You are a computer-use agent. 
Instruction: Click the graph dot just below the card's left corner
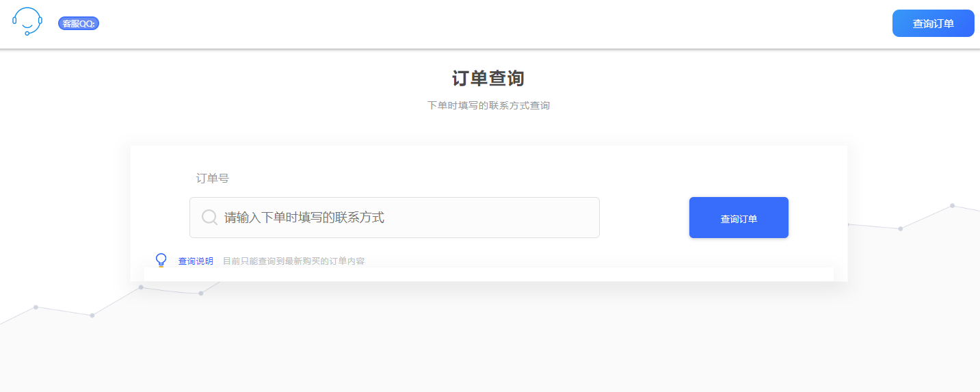pyautogui.click(x=141, y=287)
